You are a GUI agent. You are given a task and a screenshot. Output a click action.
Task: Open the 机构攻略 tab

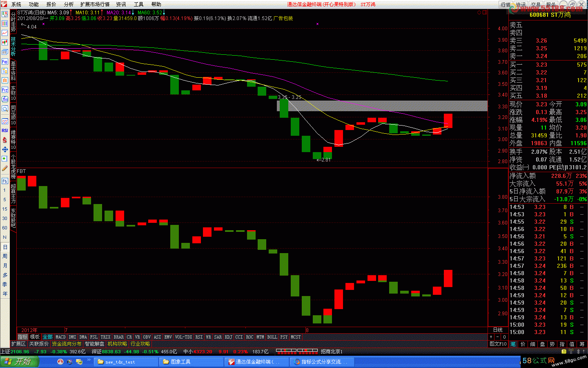click(x=117, y=344)
